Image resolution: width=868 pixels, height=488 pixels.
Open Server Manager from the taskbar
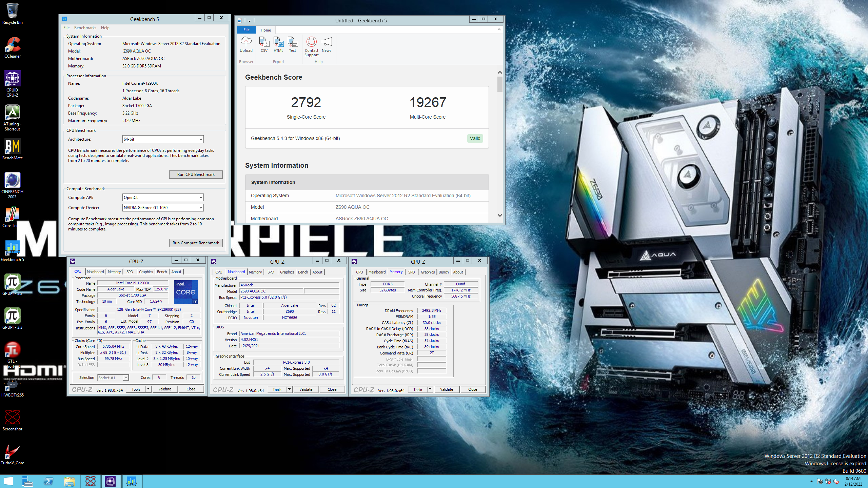pos(27,481)
